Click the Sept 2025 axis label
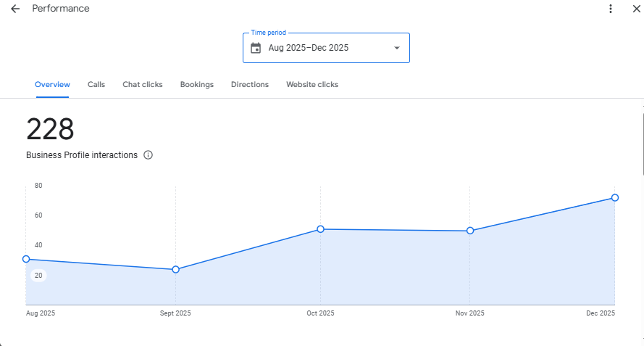Screen dimensions: 644x346 175,313
